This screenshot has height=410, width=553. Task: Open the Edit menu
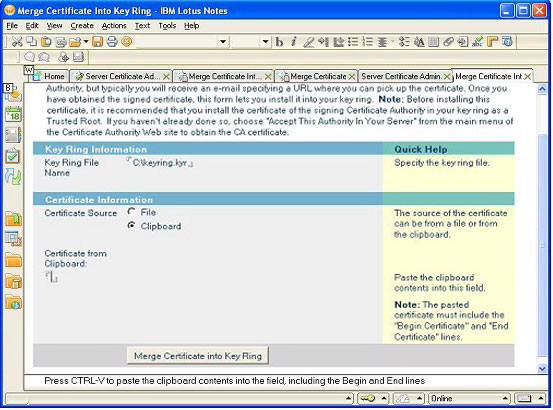tap(32, 26)
